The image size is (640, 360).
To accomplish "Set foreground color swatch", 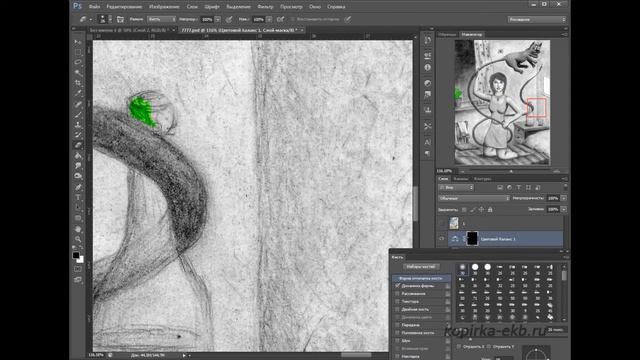I will [76, 255].
